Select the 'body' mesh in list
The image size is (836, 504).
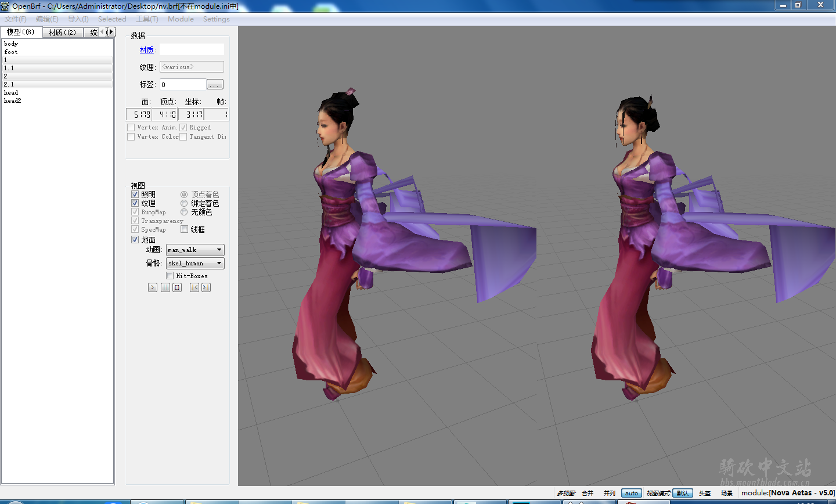click(57, 44)
